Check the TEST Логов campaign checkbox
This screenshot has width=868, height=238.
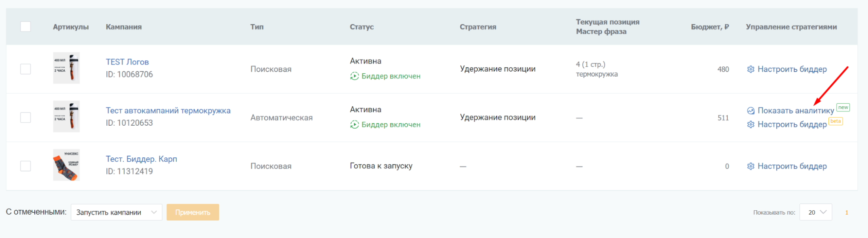click(x=26, y=69)
